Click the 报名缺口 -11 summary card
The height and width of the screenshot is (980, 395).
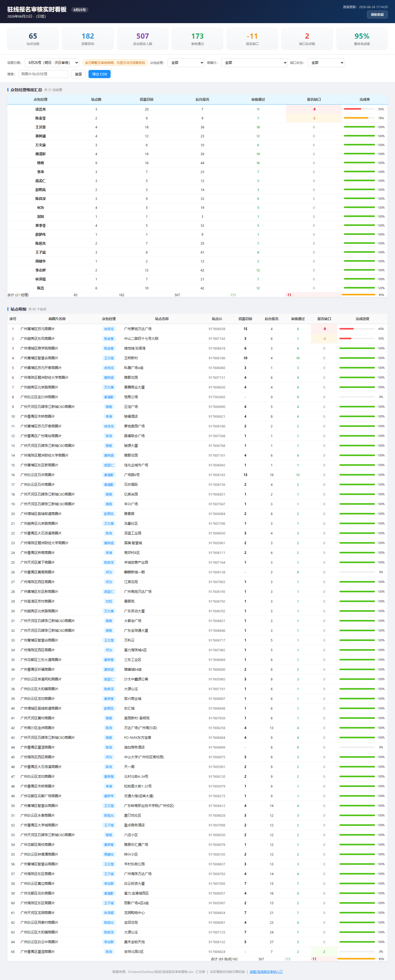[x=252, y=39]
